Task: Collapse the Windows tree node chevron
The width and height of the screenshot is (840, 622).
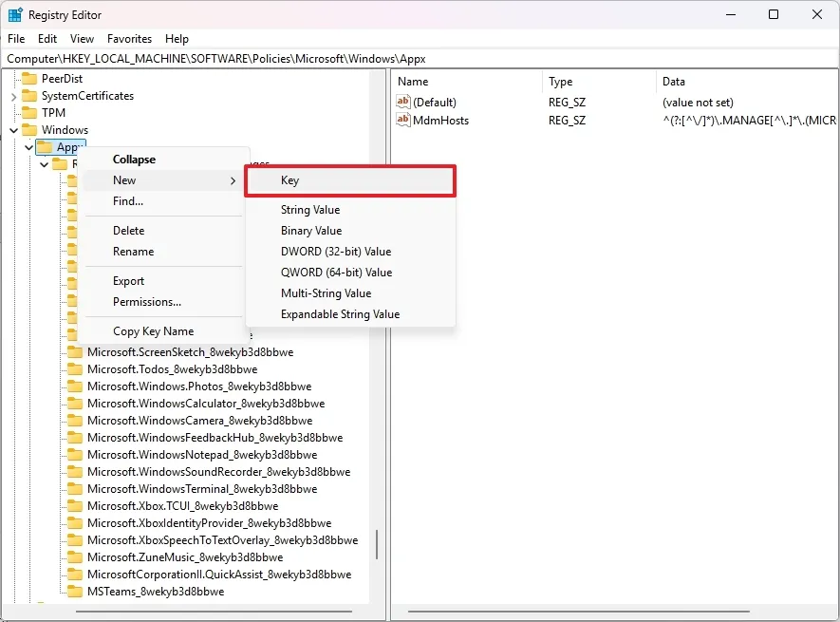Action: click(12, 129)
